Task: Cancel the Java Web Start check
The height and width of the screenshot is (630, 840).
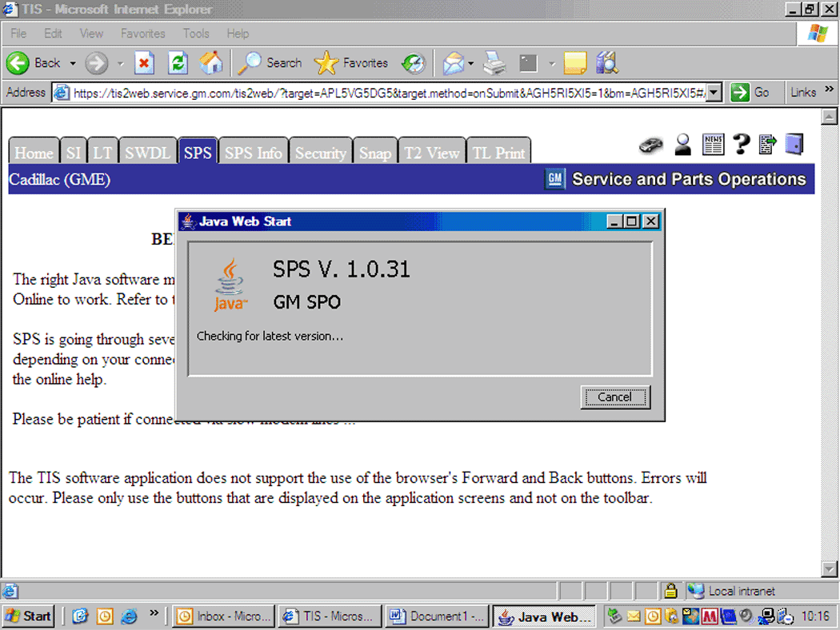Action: tap(614, 397)
